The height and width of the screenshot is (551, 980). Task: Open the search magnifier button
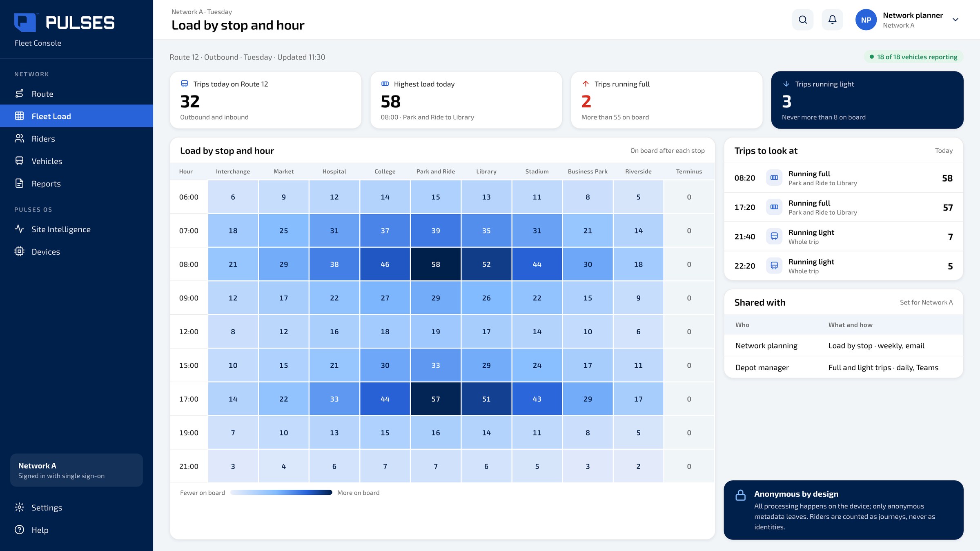(803, 20)
